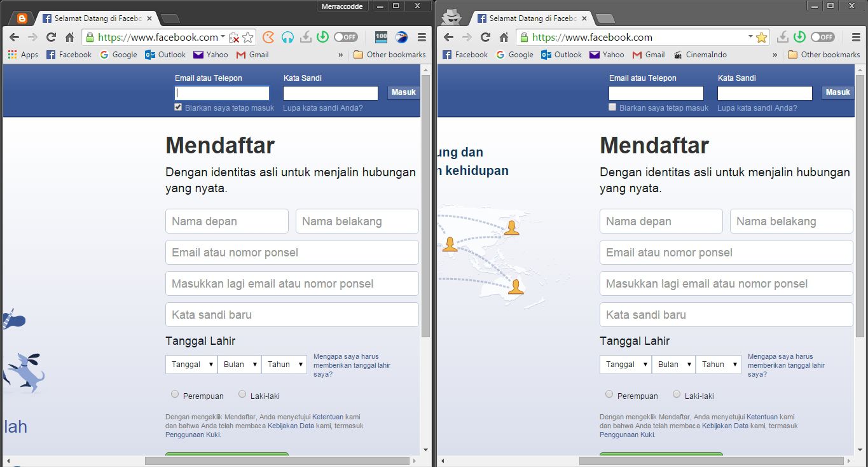The width and height of the screenshot is (868, 467).
Task: Open the green circular download extension
Action: (322, 37)
